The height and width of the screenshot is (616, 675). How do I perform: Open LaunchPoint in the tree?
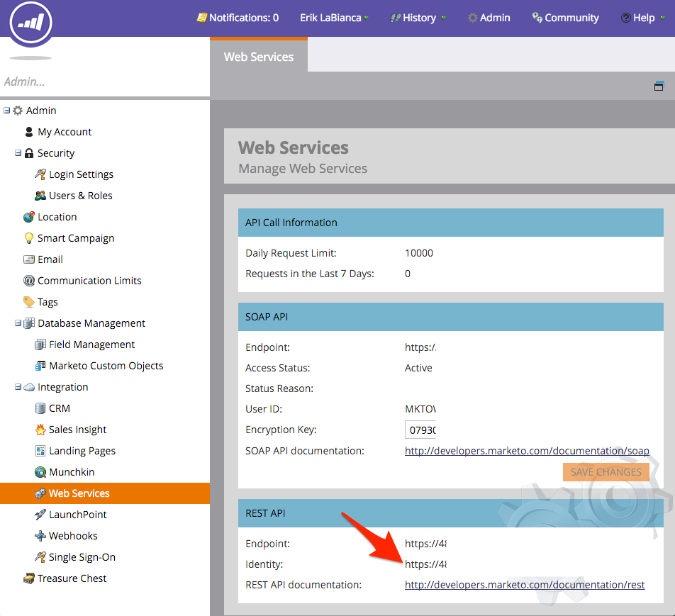(78, 515)
